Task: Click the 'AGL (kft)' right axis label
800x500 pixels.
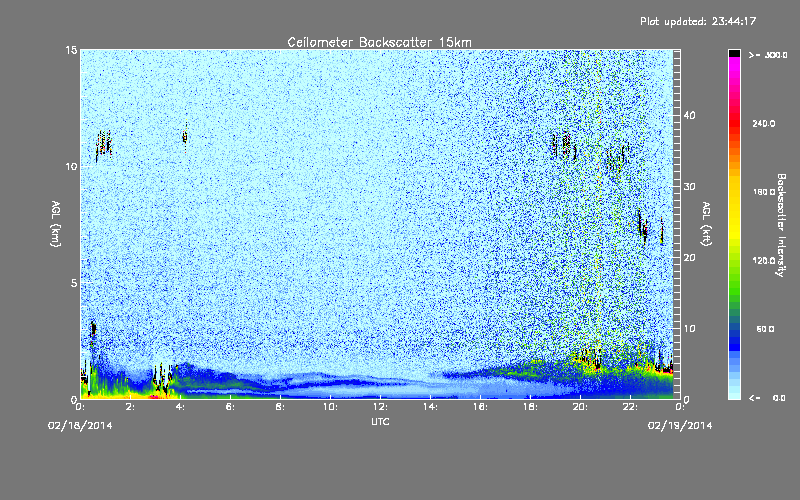Action: (707, 224)
